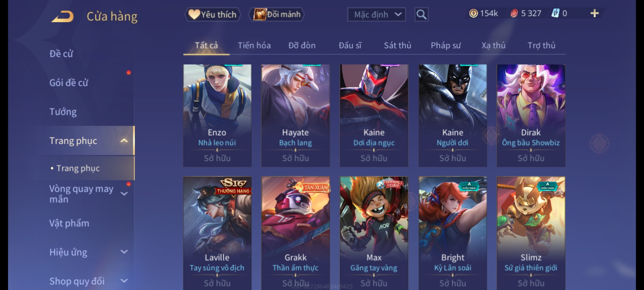Select the Dirak Ông bầu Showbiz skin
644x290 pixels.
click(531, 115)
